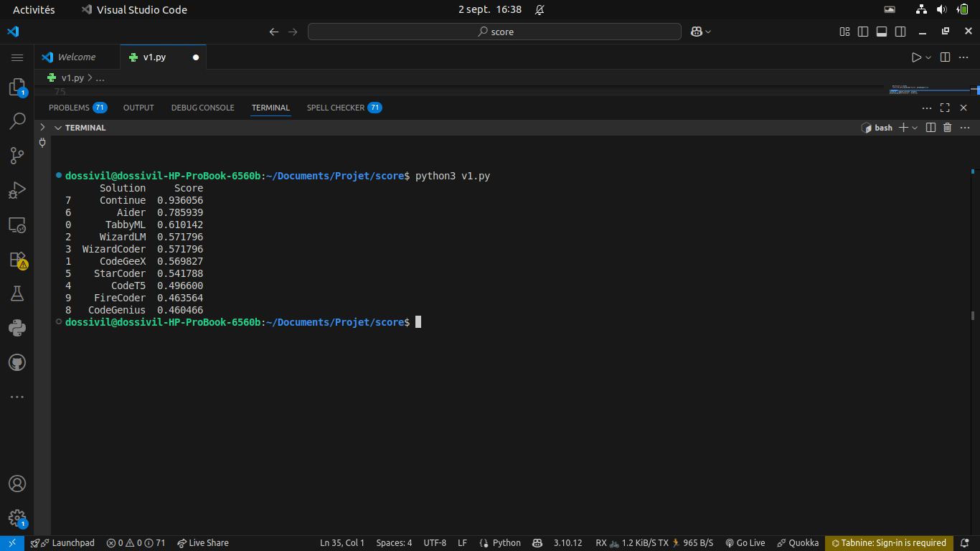Open the Accounts menu
This screenshot has width=980, height=551.
point(17,484)
